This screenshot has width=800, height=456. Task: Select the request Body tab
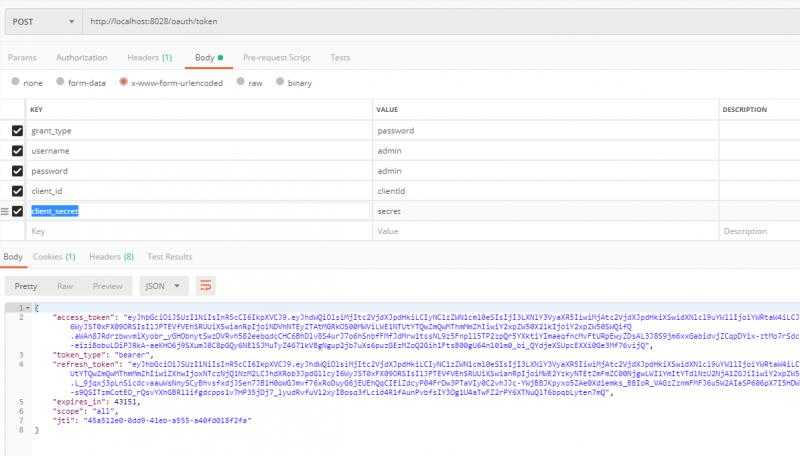click(x=209, y=58)
